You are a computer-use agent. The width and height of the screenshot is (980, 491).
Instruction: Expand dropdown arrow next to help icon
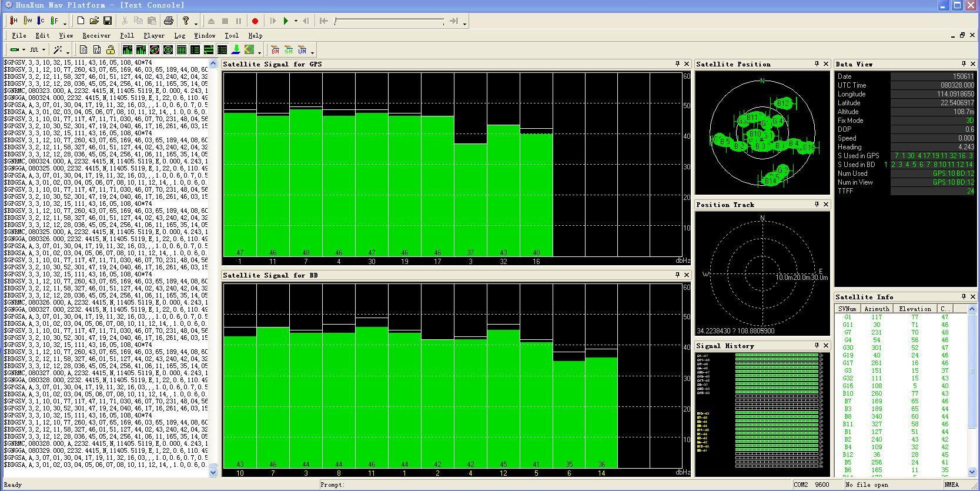pyautogui.click(x=196, y=23)
